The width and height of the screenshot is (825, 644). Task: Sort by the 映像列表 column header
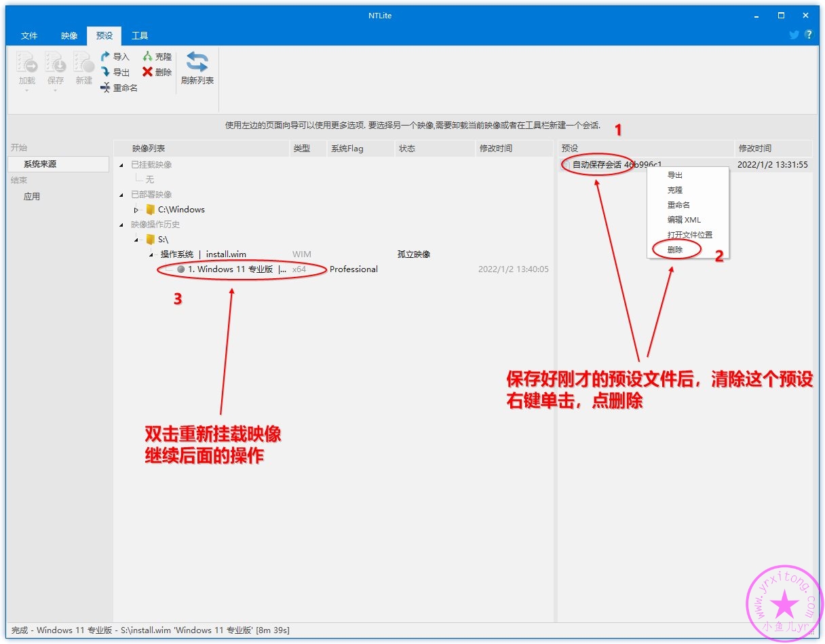(x=202, y=149)
